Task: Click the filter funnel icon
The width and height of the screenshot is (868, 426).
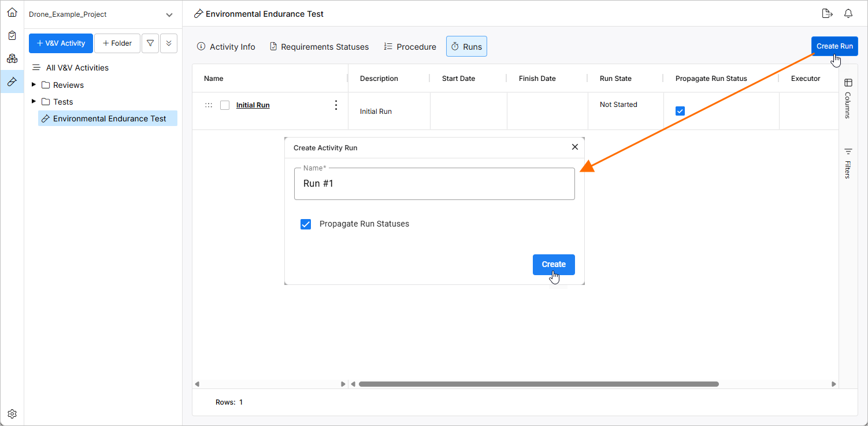Action: pyautogui.click(x=150, y=43)
